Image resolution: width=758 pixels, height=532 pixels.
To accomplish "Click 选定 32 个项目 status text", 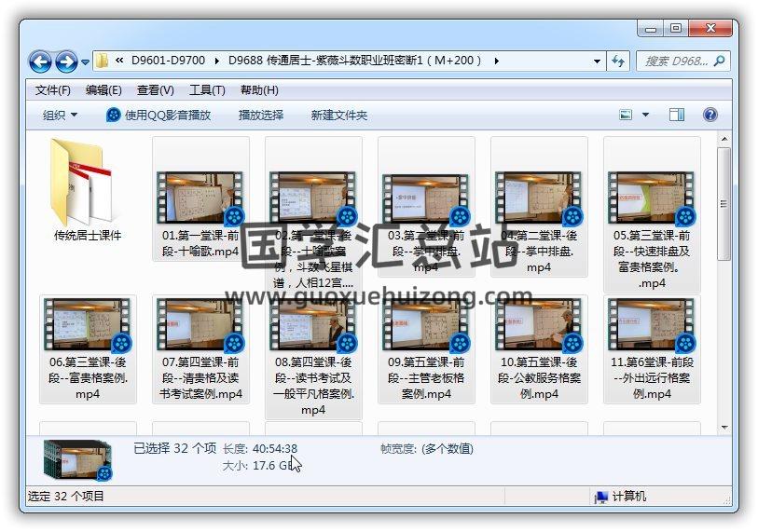I will click(66, 497).
